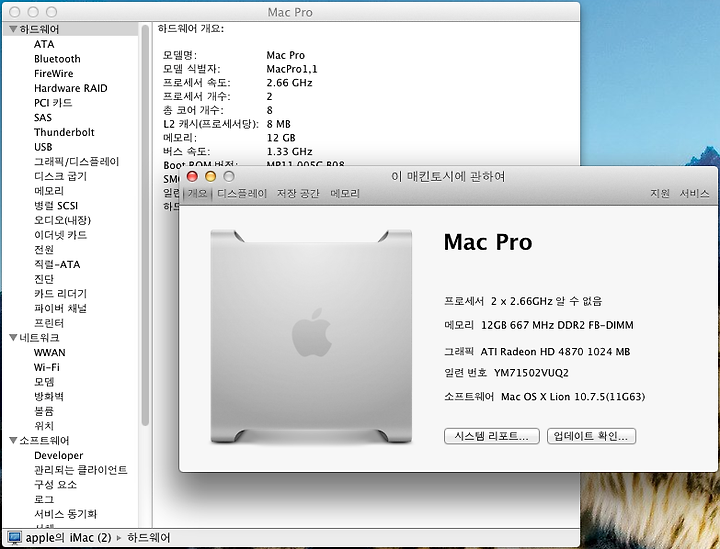
Task: Click the 업데이트 확인... button
Action: point(591,436)
